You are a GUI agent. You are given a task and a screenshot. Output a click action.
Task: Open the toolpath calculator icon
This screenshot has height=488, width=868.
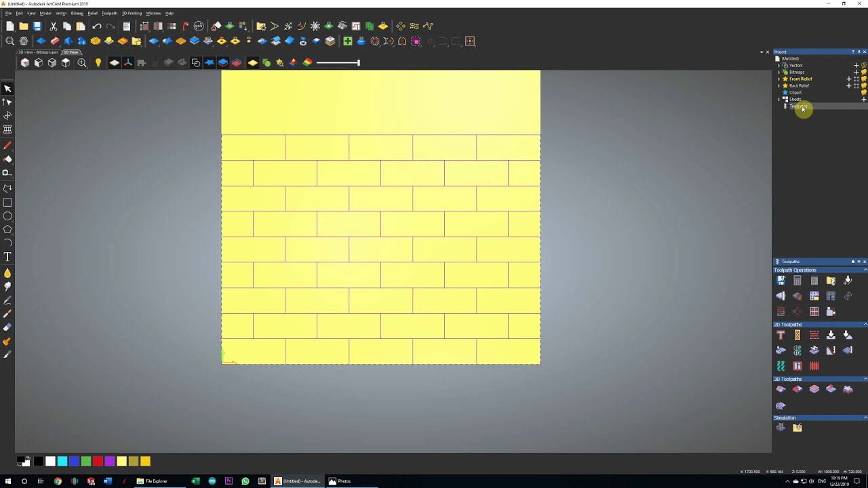(797, 281)
